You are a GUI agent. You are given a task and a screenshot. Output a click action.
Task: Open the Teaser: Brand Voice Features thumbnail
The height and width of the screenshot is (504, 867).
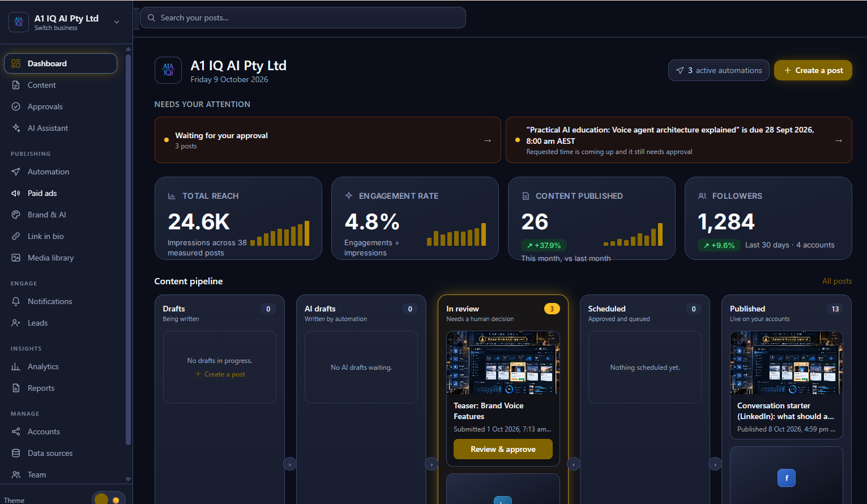[503, 362]
